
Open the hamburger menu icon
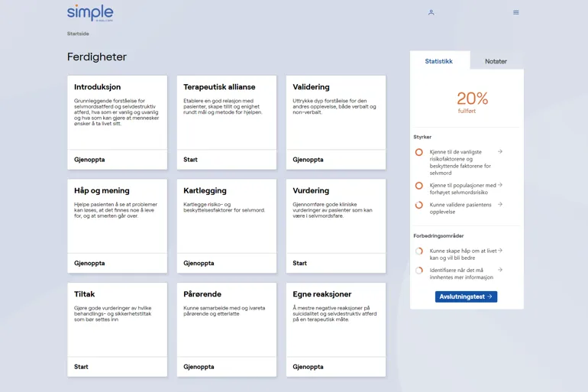coord(516,12)
